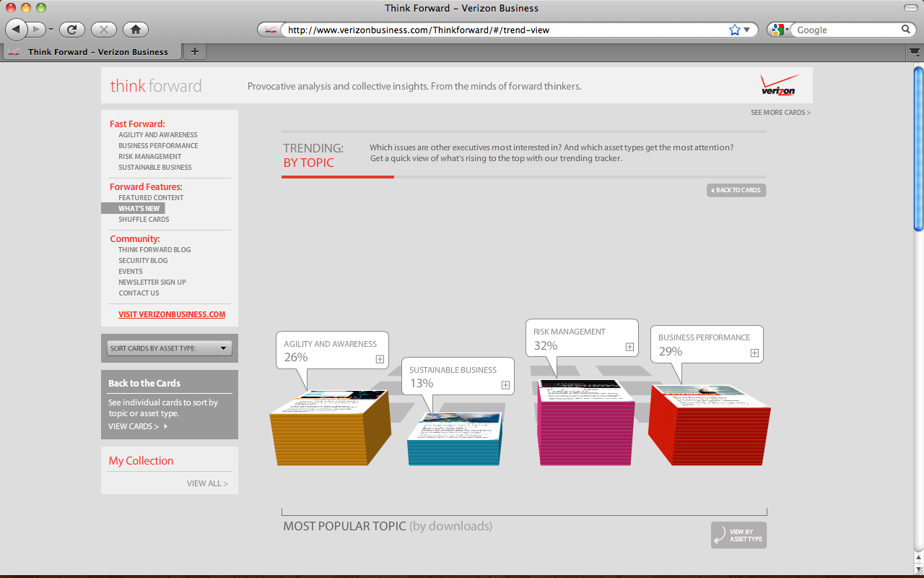Screen dimensions: 924x578
Task: Click the pink Risk Management card stack
Action: point(586,422)
